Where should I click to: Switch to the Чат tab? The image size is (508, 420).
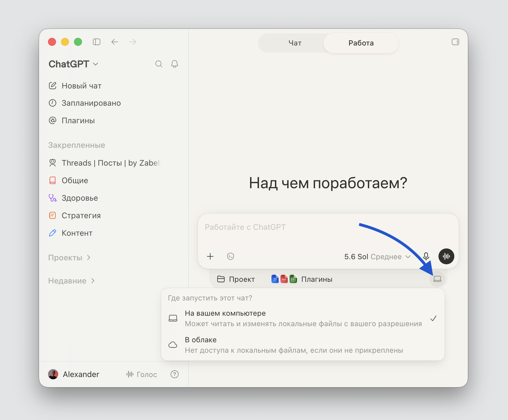(x=295, y=43)
